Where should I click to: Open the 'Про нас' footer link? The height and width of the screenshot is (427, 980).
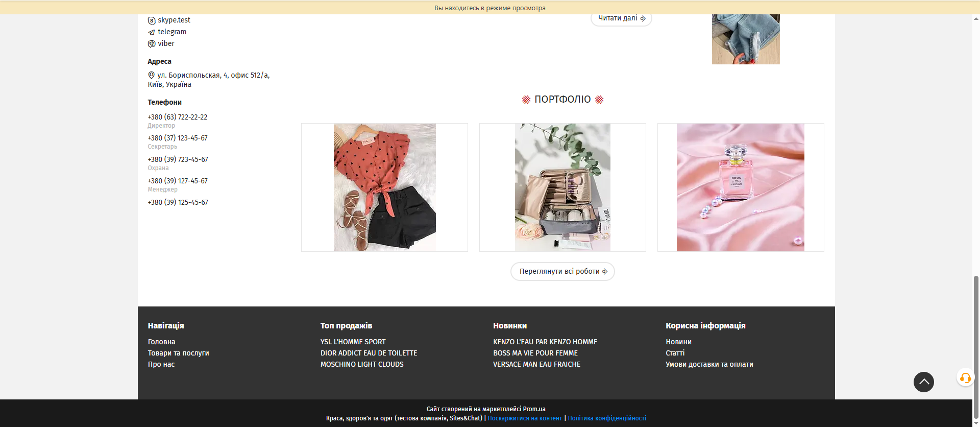(x=161, y=364)
